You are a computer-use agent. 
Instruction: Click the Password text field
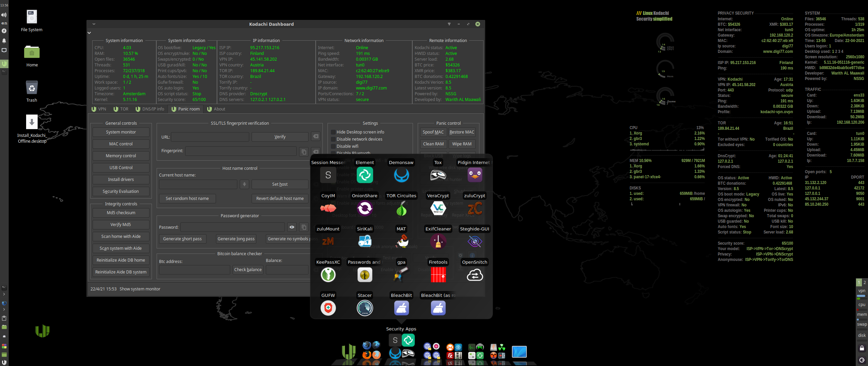pos(233,227)
